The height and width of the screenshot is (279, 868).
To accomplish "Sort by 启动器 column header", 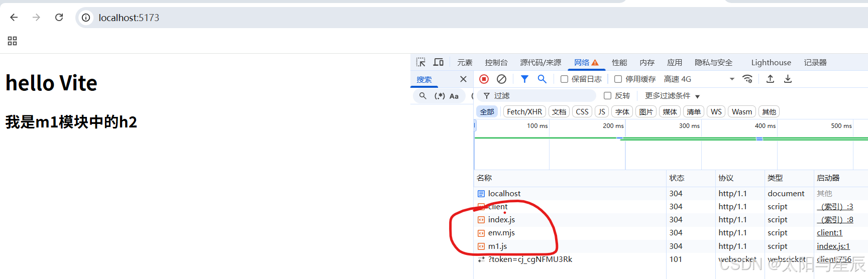I will [x=841, y=178].
